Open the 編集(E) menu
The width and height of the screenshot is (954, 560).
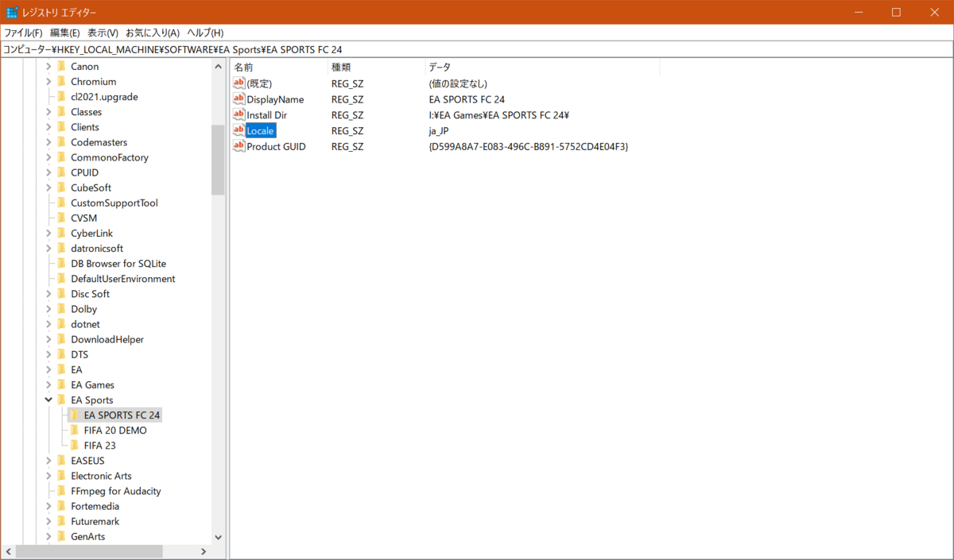65,33
